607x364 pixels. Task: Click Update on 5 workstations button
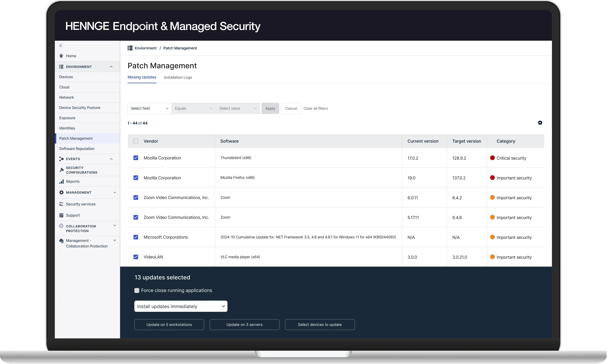point(169,325)
